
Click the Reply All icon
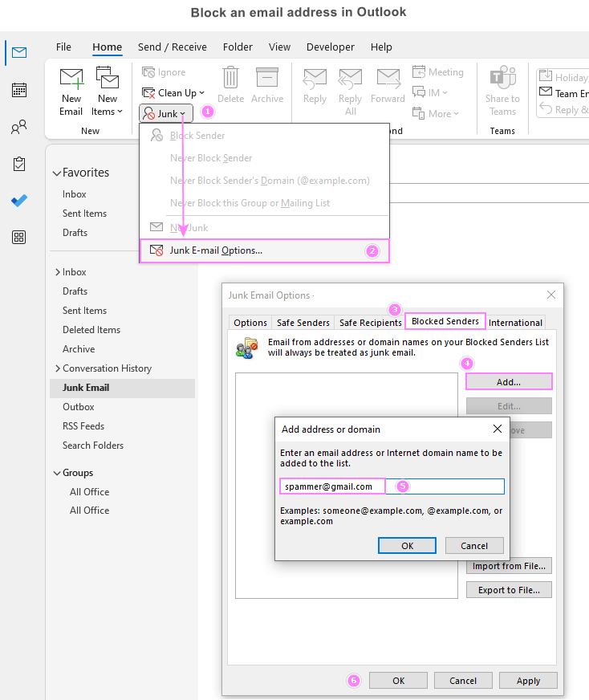pyautogui.click(x=351, y=92)
